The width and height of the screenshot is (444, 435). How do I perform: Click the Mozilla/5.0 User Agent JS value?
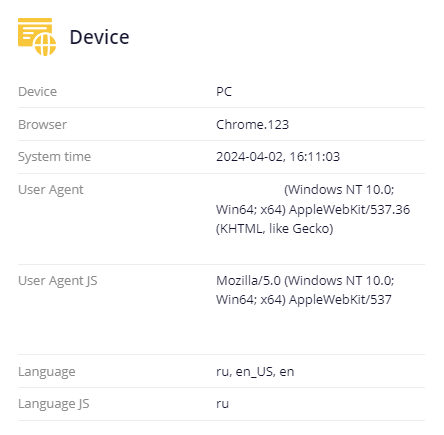pos(248,281)
